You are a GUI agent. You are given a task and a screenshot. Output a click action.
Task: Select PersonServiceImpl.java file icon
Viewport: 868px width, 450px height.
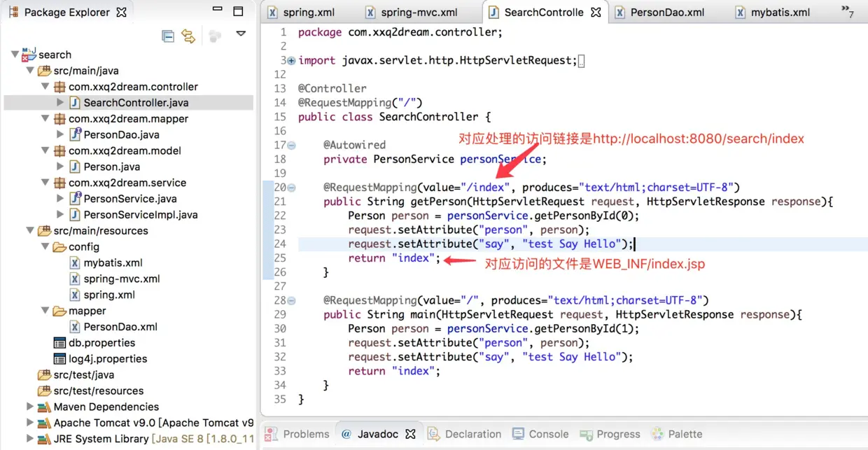click(x=75, y=215)
